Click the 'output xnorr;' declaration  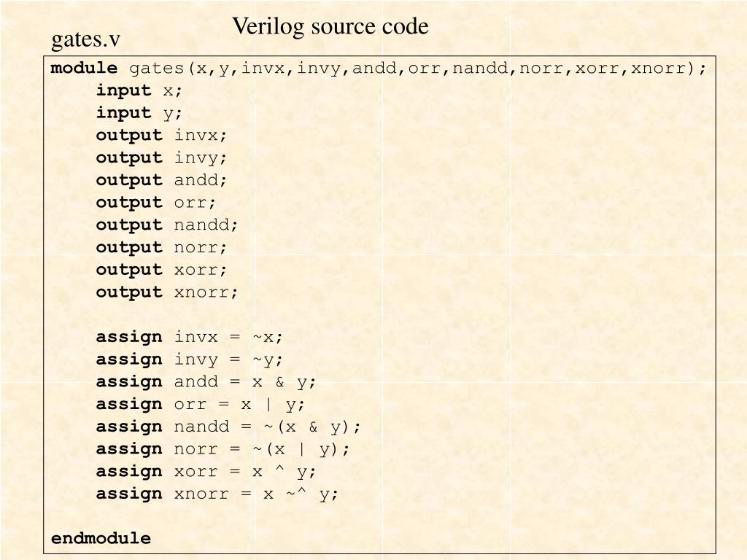pyautogui.click(x=167, y=292)
